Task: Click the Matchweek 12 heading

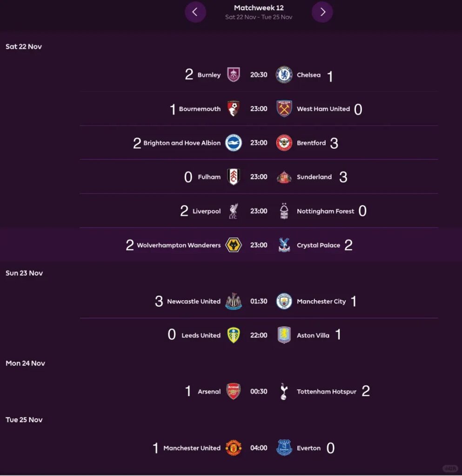Action: pyautogui.click(x=259, y=8)
